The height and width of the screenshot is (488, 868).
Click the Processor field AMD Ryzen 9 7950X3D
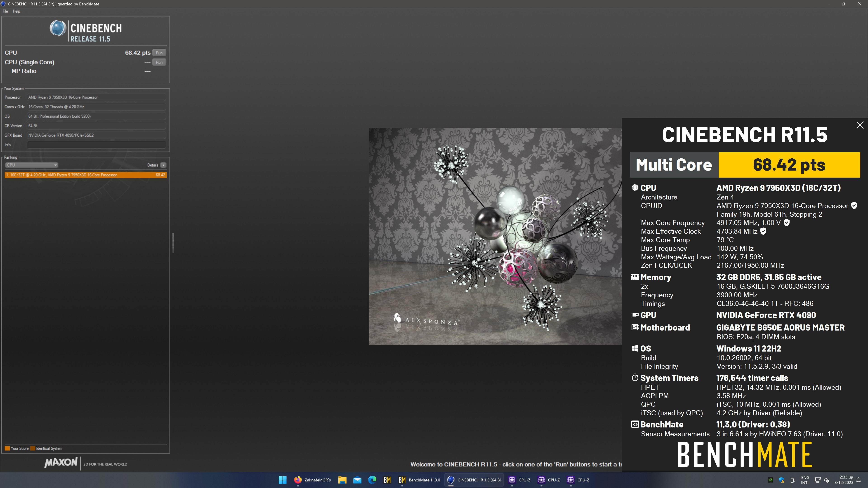96,97
